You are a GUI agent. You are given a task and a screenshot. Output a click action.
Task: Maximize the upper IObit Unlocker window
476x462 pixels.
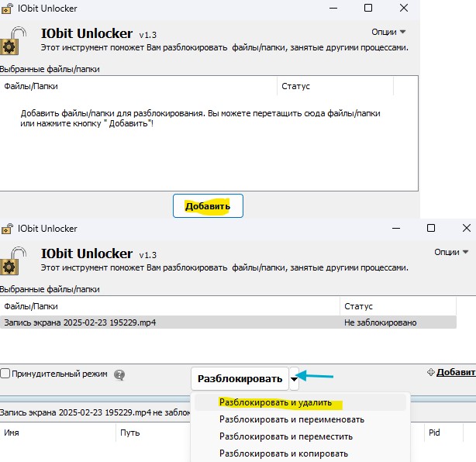[368, 8]
